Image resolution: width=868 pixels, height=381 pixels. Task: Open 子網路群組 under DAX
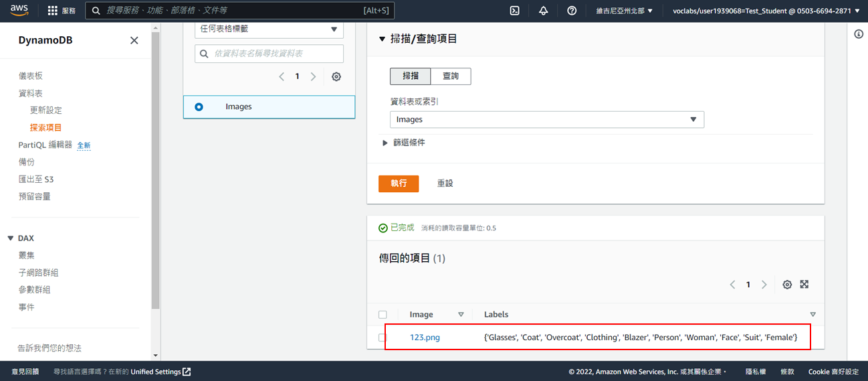(x=39, y=273)
